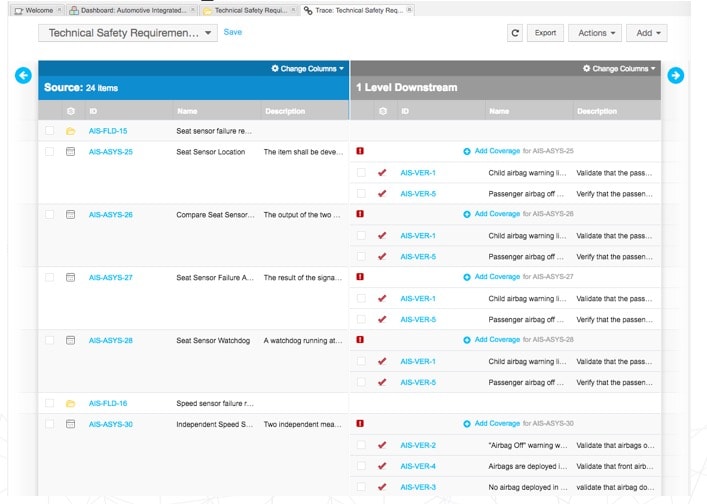707x504 pixels.
Task: Click red warning icon for AIS-ASYS-27 coverage
Action: pyautogui.click(x=360, y=276)
